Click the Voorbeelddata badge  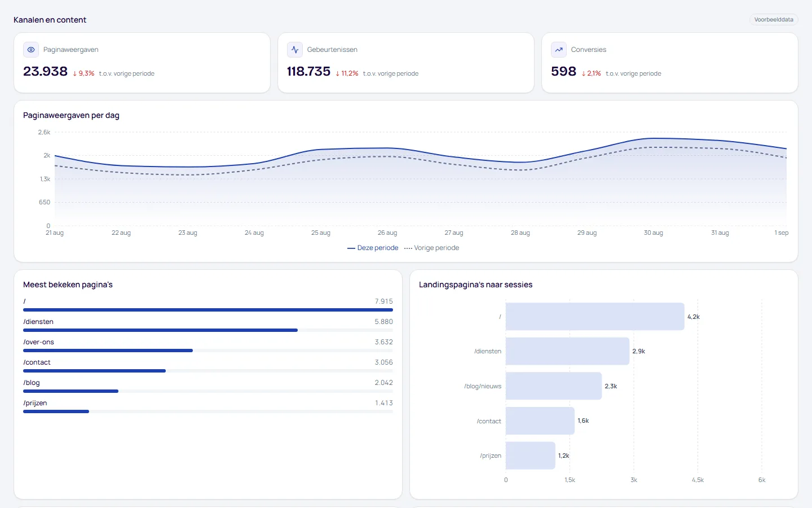click(x=774, y=20)
